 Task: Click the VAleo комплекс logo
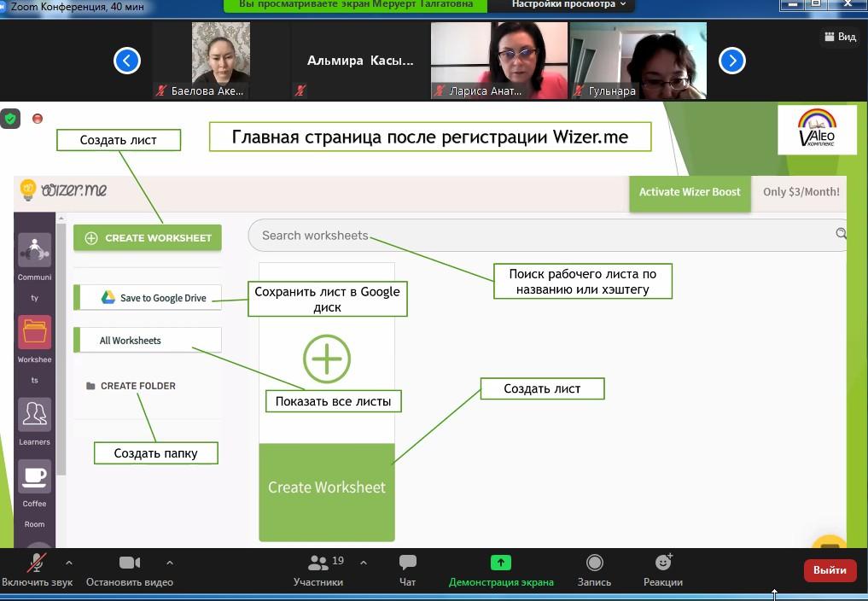point(817,130)
